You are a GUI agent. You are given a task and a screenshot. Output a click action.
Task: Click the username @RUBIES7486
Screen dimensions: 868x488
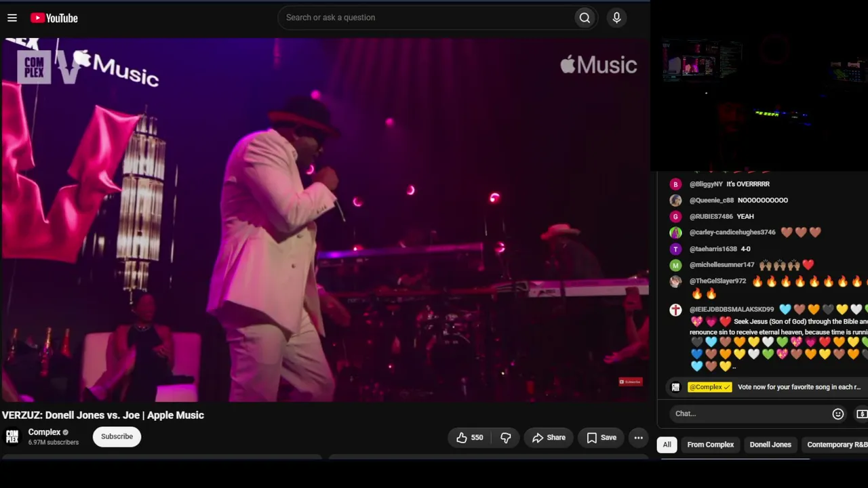point(711,217)
